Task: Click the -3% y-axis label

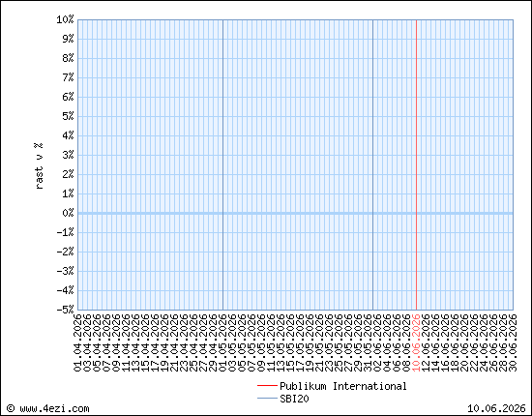Action: pyautogui.click(x=65, y=271)
